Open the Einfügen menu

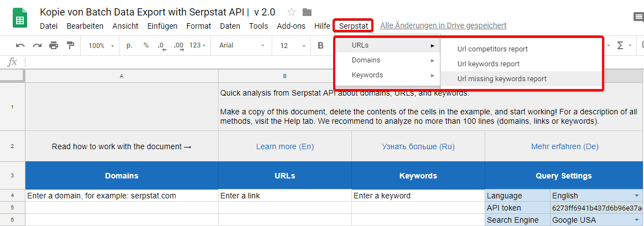click(x=162, y=26)
